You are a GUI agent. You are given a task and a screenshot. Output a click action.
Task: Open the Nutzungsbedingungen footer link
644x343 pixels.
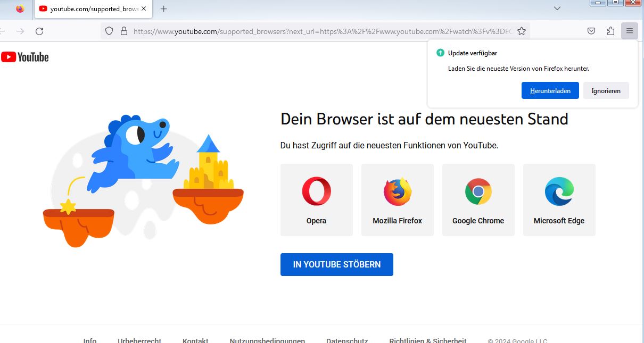(267, 340)
